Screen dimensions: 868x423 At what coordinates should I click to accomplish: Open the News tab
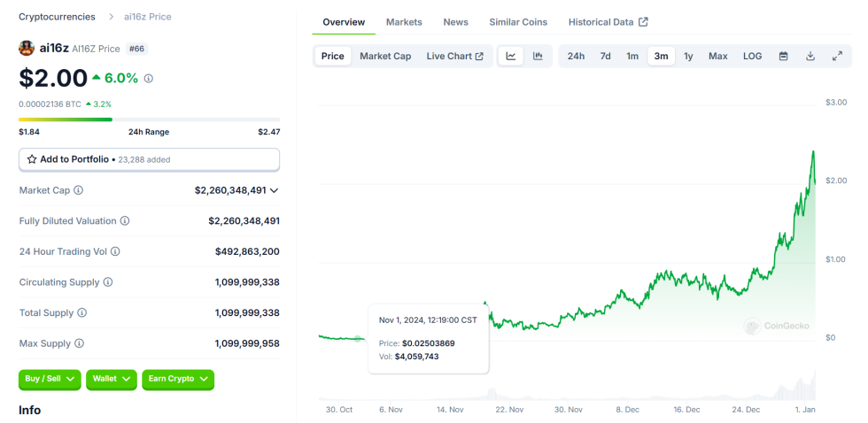(x=455, y=22)
